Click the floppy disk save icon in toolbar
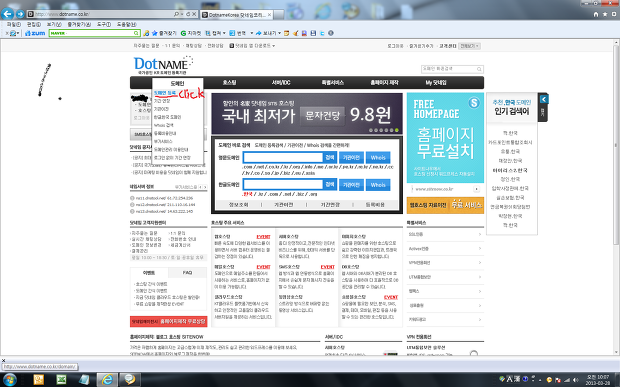This screenshot has width=620, height=387. (313, 33)
